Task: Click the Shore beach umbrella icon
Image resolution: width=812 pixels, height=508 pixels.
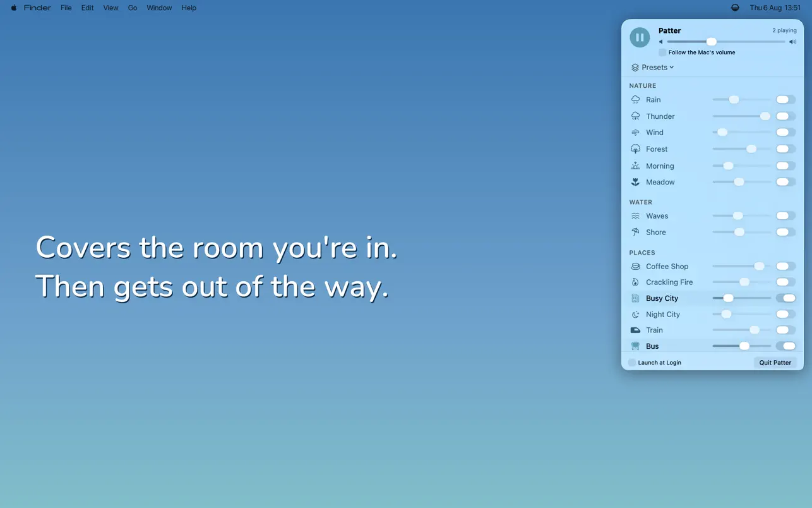Action: point(635,233)
